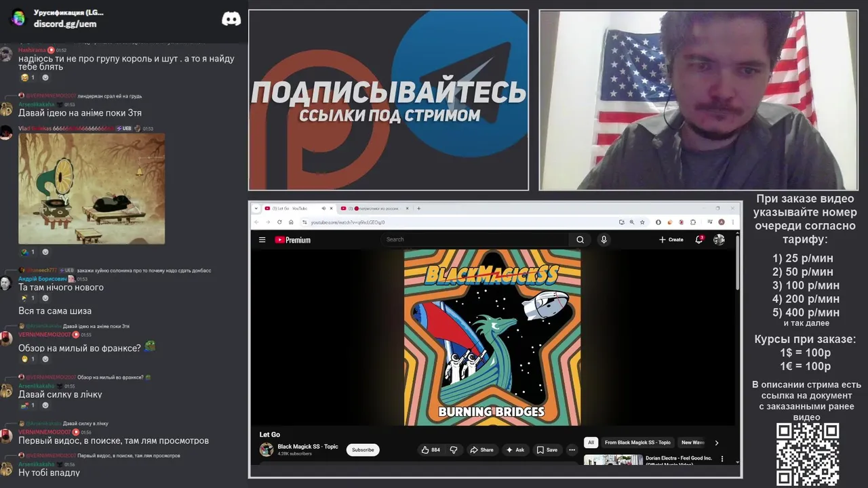The image size is (868, 488).
Task: Click the Black Magick SS channel avatar
Action: point(267,449)
